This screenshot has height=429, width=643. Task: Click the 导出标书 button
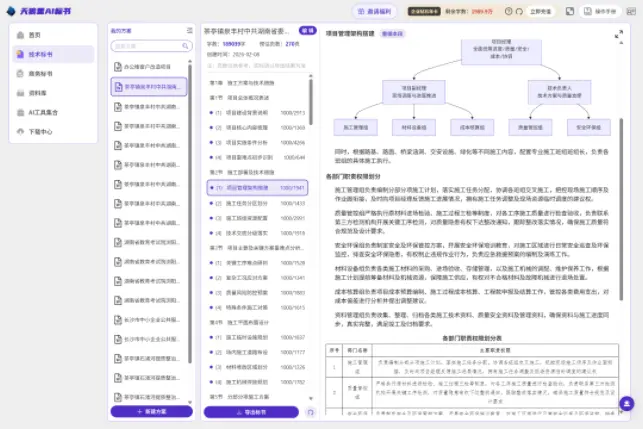(250, 411)
